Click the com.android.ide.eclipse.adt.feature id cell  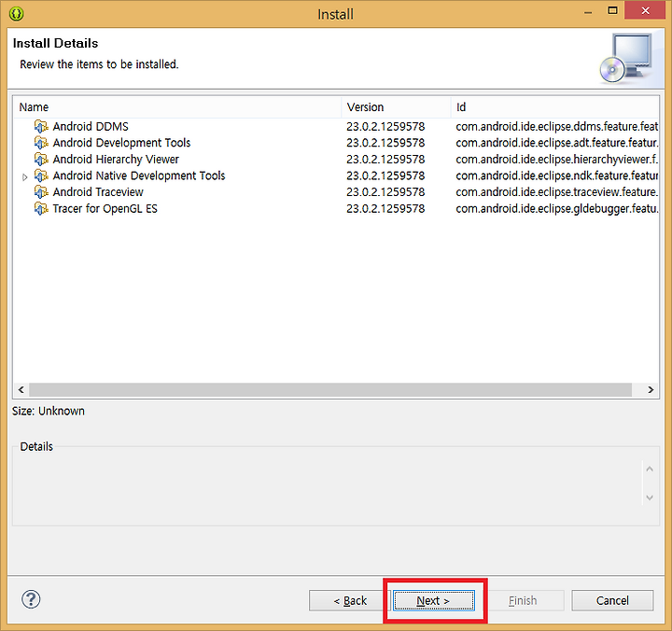[x=556, y=143]
